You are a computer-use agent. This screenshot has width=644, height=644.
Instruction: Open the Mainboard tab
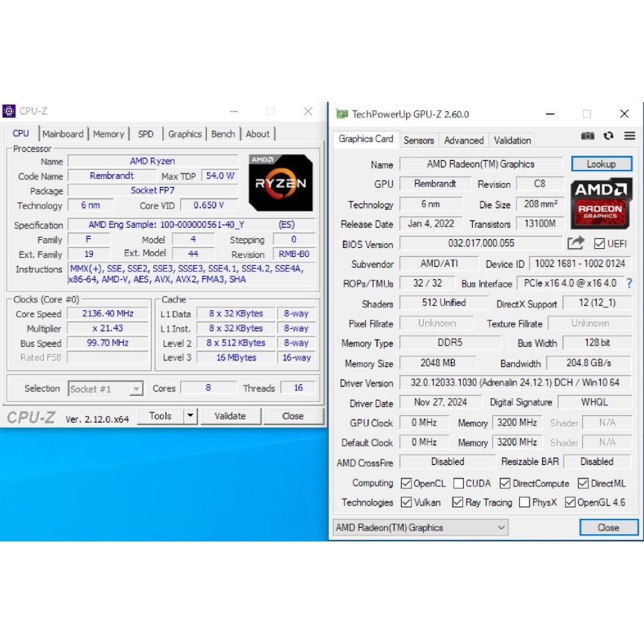click(63, 134)
